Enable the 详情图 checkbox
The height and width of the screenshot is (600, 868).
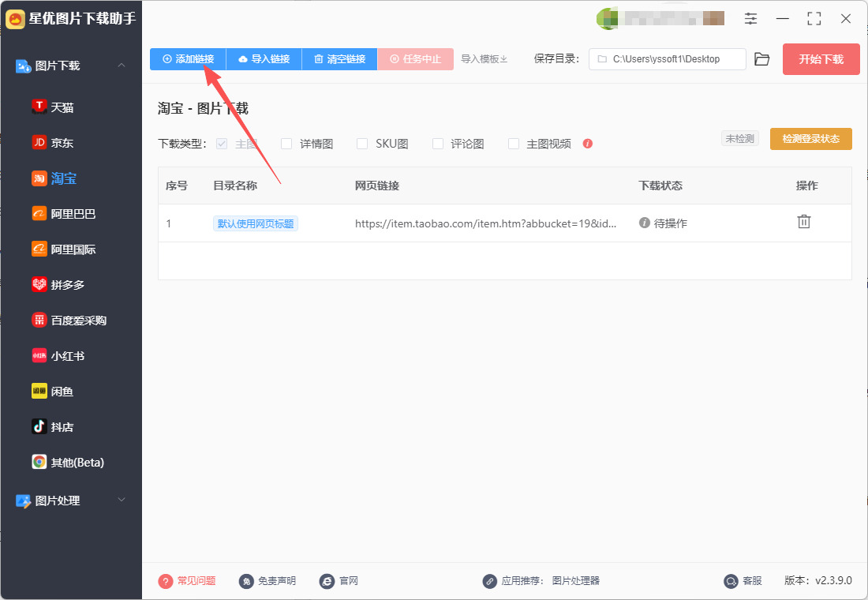[286, 144]
